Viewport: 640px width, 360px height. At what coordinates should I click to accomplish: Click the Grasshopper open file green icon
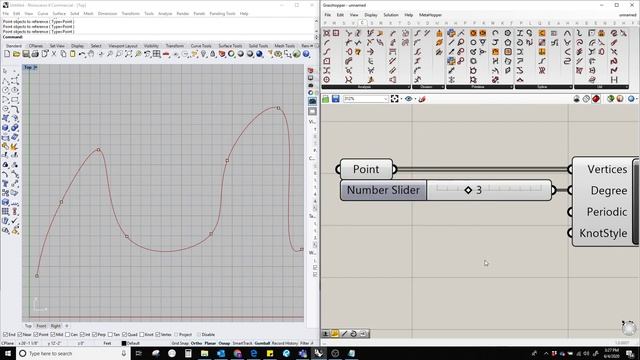326,99
